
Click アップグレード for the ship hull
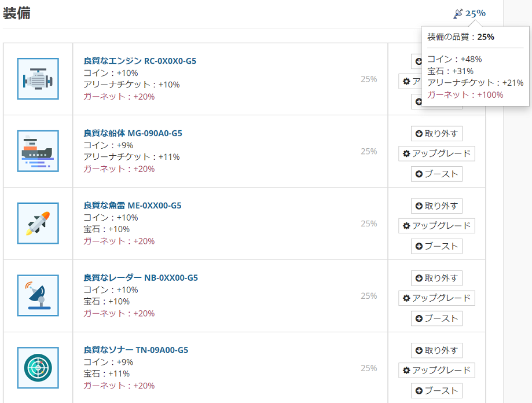click(x=436, y=153)
